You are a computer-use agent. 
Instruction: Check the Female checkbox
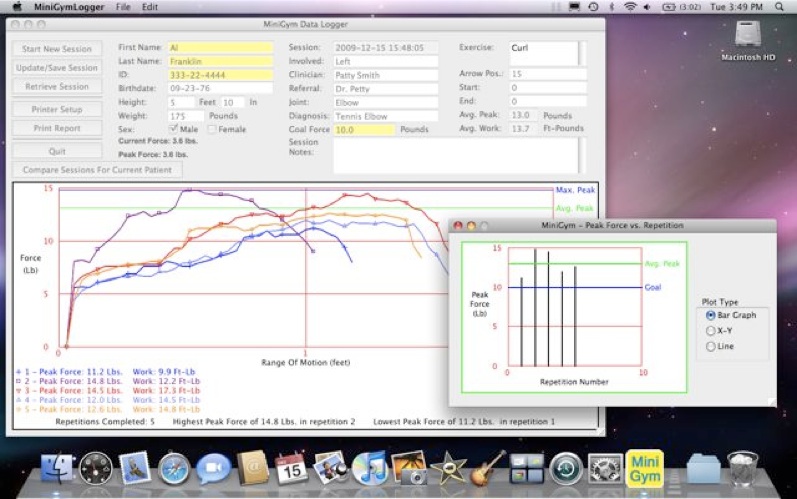(x=212, y=129)
